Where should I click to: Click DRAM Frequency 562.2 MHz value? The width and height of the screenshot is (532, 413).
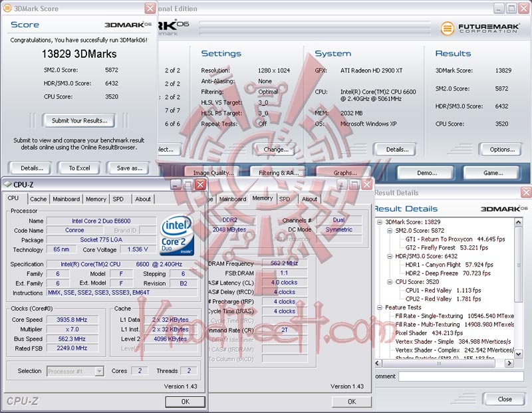pos(285,263)
